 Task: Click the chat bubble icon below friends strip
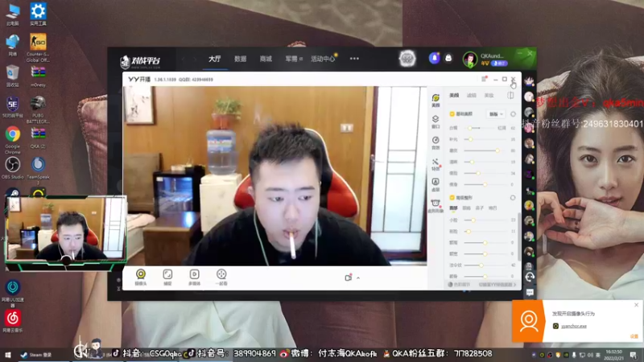(530, 292)
